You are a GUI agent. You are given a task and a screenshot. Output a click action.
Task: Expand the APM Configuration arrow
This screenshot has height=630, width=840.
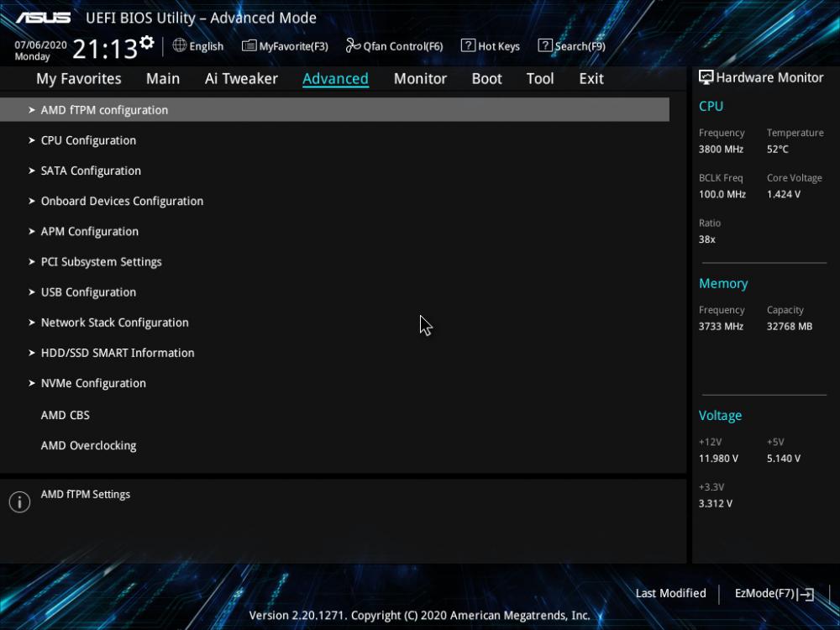click(32, 232)
